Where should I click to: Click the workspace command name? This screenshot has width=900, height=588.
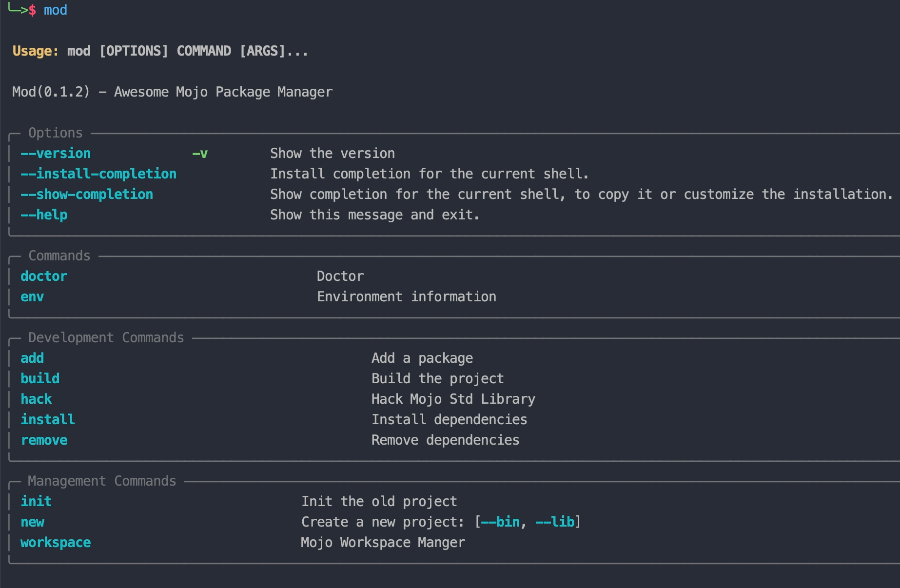[x=56, y=543]
